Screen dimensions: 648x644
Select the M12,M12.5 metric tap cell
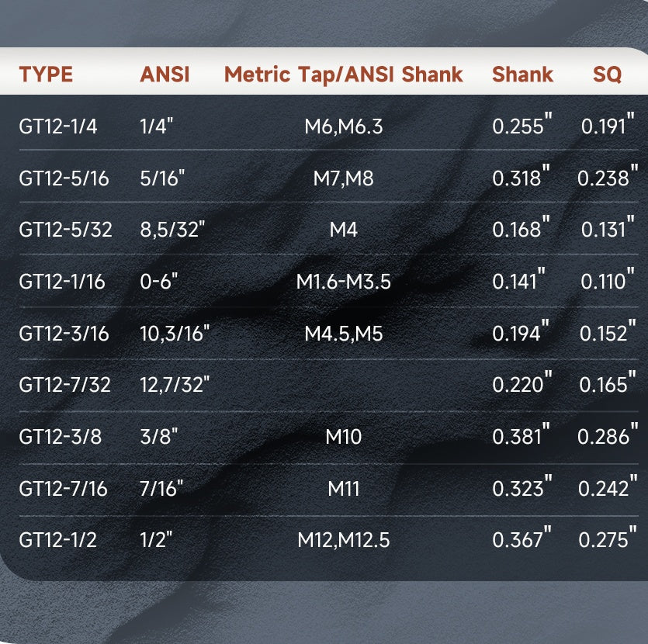(x=343, y=540)
